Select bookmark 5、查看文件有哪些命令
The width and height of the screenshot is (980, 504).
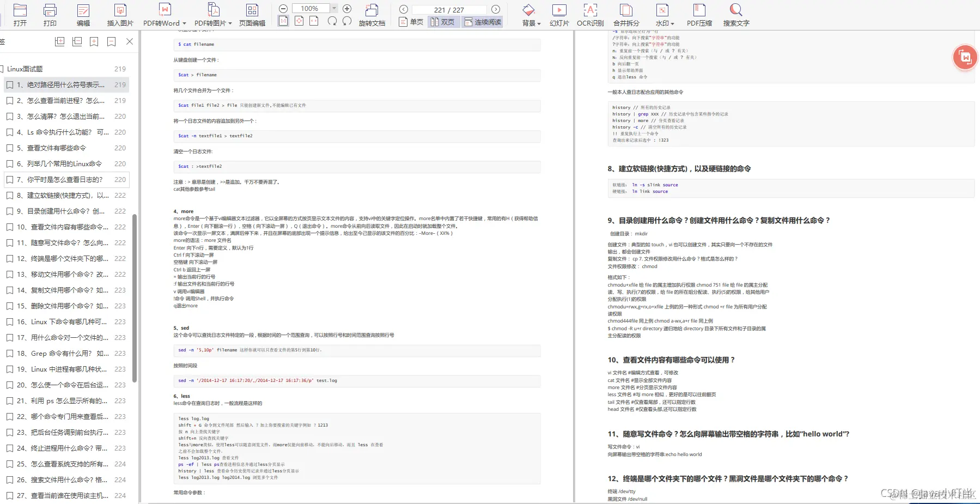66,148
